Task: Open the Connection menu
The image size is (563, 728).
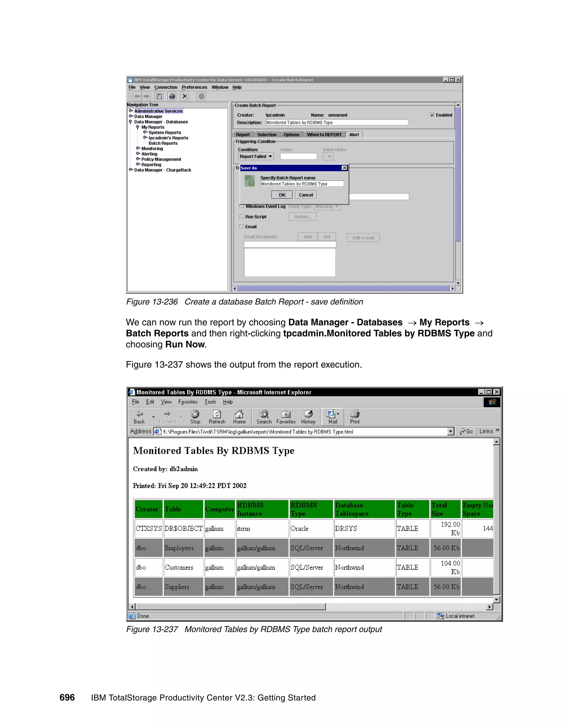Action: pos(166,87)
